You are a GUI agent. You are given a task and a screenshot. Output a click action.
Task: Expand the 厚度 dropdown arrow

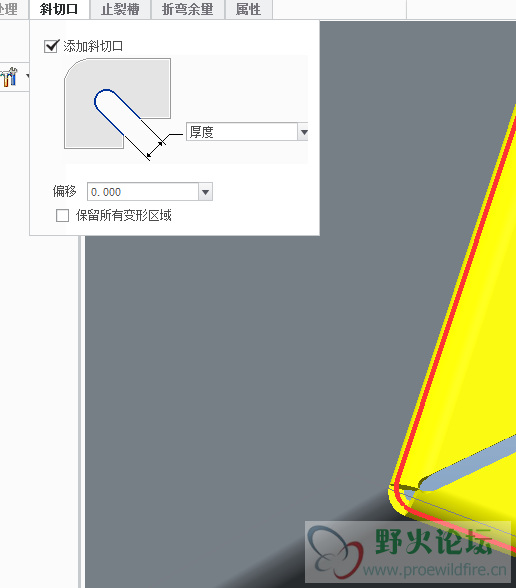(303, 132)
